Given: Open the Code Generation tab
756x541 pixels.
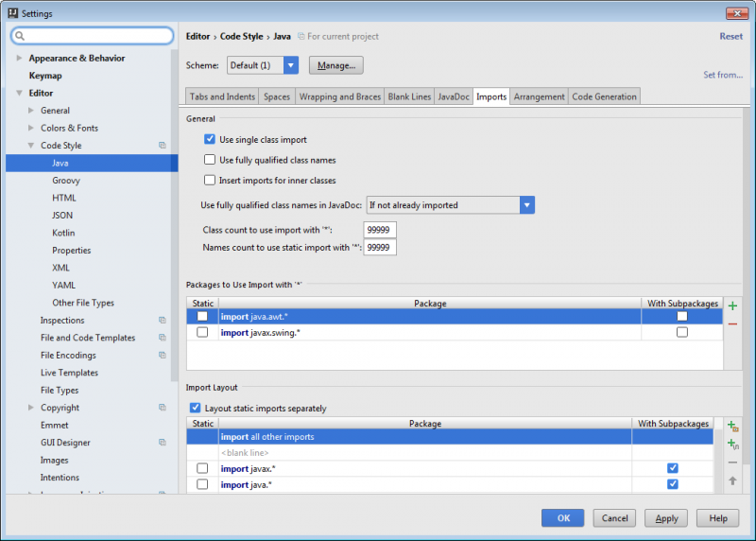Looking at the screenshot, I should pyautogui.click(x=604, y=96).
